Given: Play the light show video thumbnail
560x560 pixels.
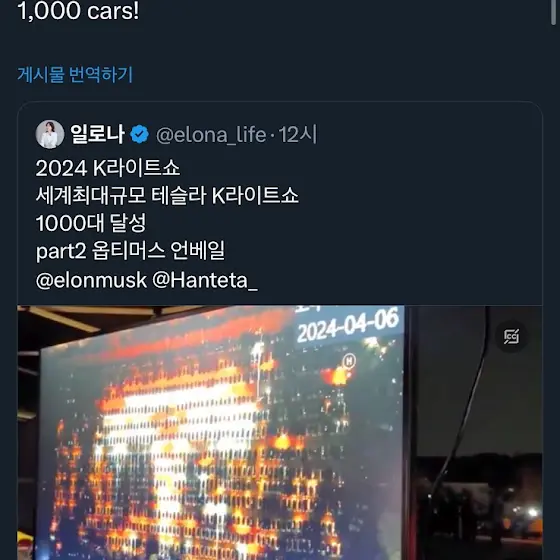Looking at the screenshot, I should pos(280,432).
